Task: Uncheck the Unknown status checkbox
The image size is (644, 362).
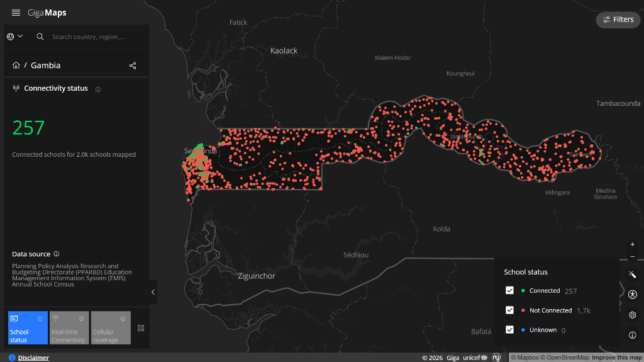Action: point(509,330)
